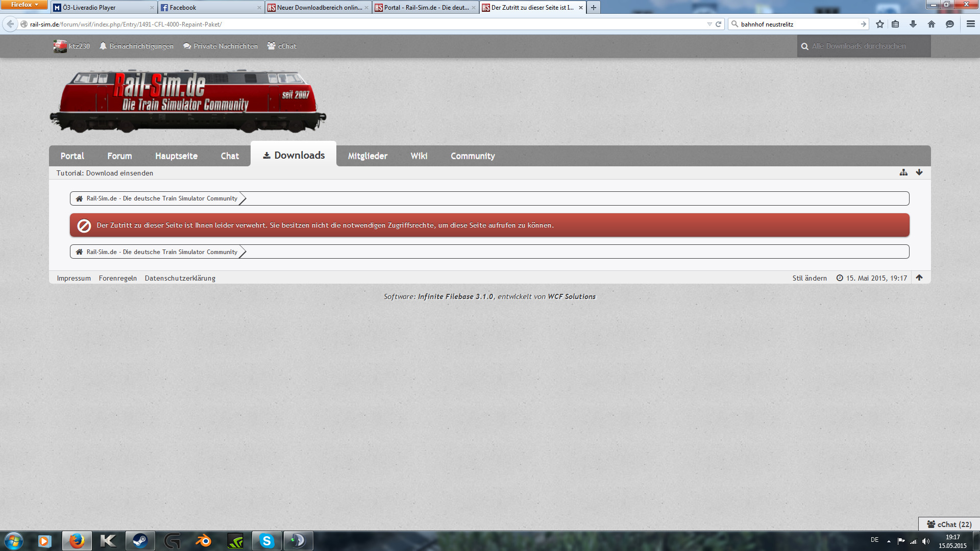The height and width of the screenshot is (551, 980).
Task: Open the Forum navigation tab
Action: [x=119, y=156]
